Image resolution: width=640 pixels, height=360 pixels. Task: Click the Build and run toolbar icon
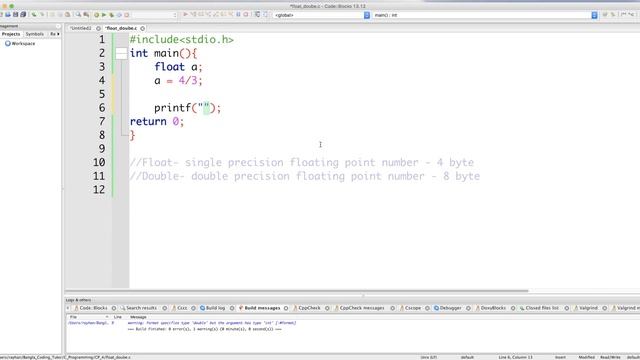click(111, 15)
